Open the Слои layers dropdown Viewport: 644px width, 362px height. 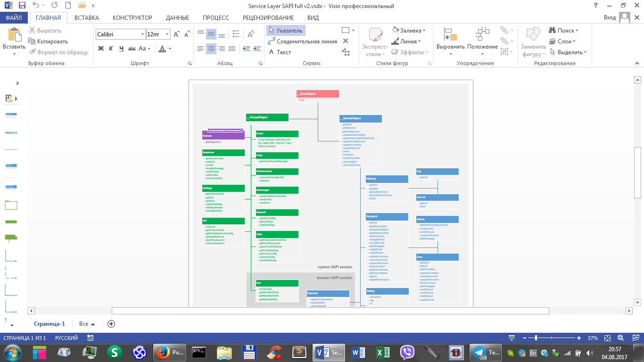562,41
